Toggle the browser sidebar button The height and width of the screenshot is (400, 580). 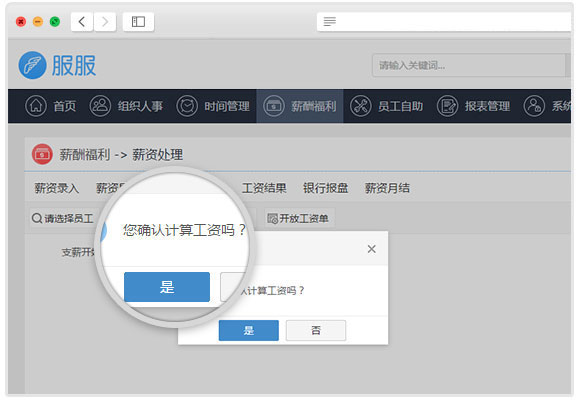tap(138, 21)
